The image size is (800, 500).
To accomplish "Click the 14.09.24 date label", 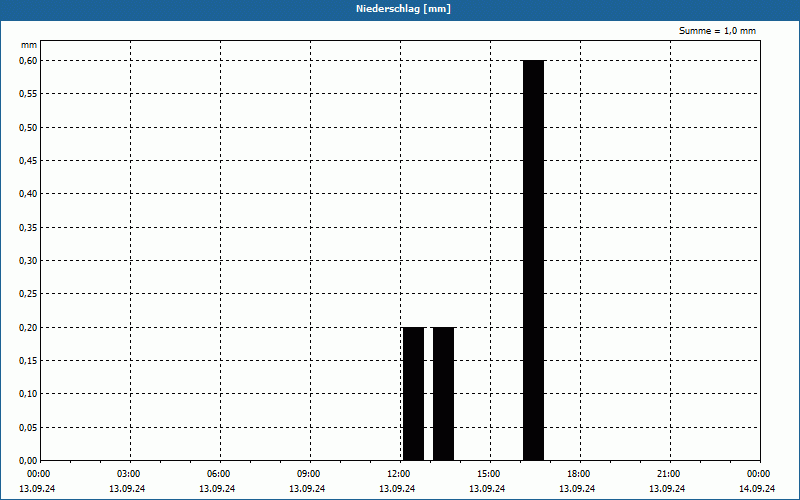I will click(x=757, y=489).
